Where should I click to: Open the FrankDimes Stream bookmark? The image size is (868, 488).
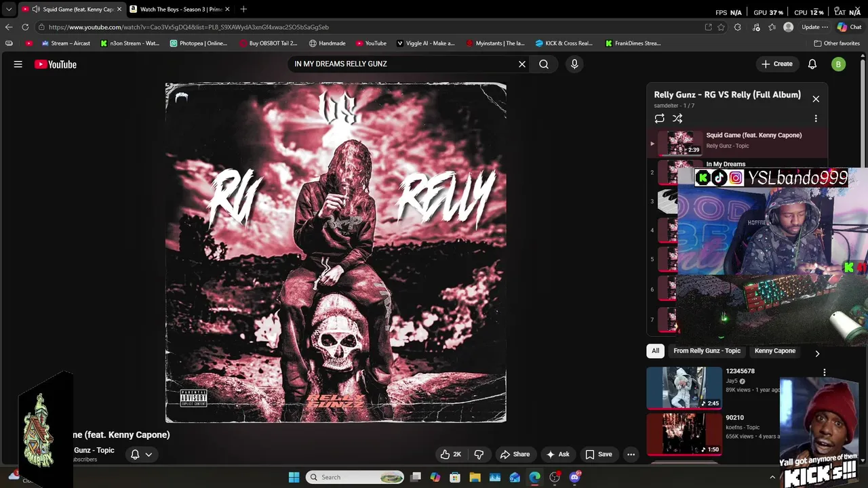633,43
